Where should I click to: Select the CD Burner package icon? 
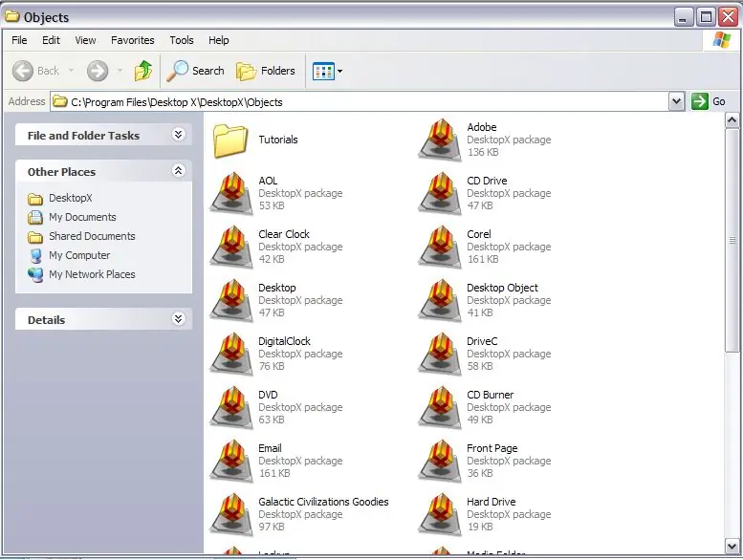click(440, 407)
